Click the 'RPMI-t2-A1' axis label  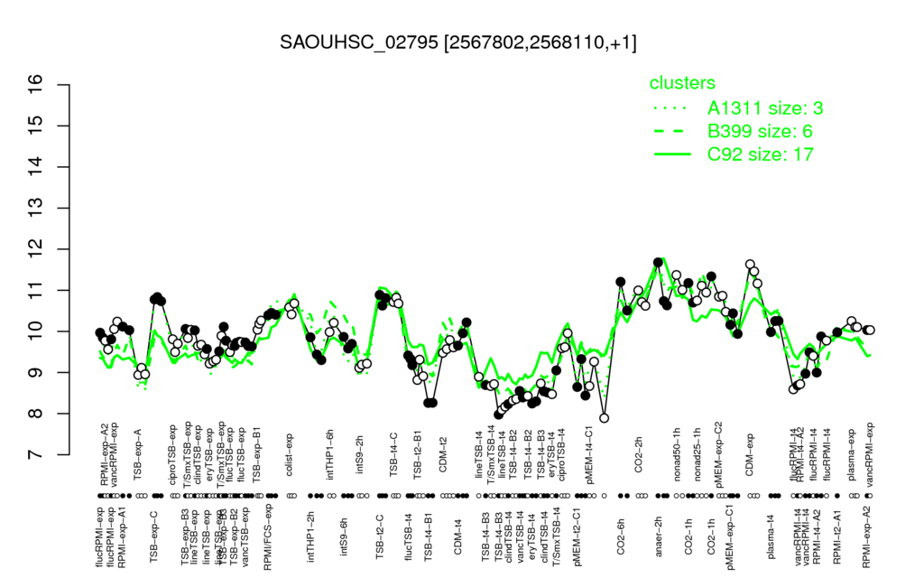pos(836,536)
